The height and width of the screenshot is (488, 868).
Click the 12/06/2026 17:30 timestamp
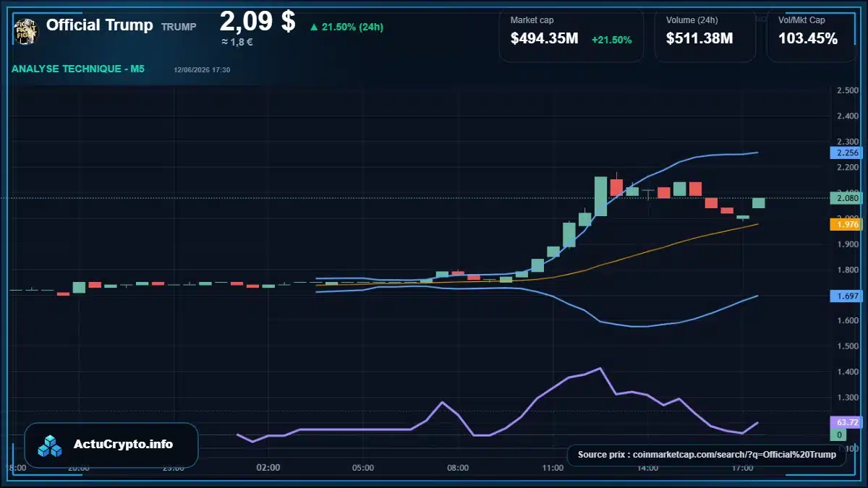[x=202, y=70]
